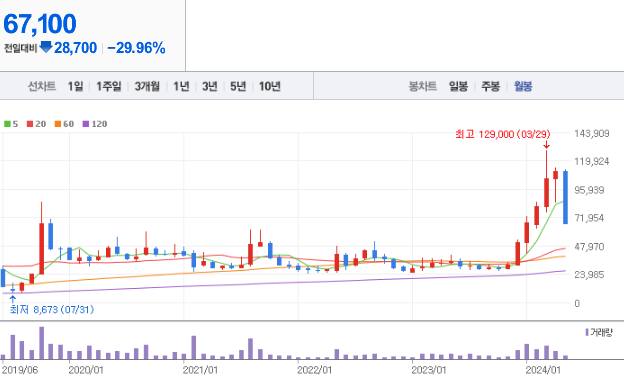Click the 2022/01 date axis label
This screenshot has width=624, height=392.
pos(314,370)
